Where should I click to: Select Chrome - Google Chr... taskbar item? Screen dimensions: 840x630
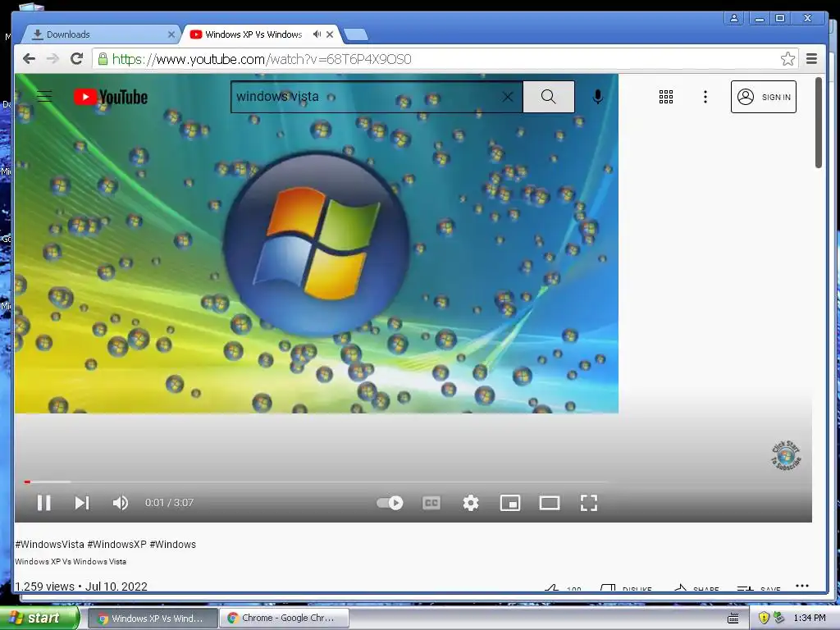(x=285, y=619)
